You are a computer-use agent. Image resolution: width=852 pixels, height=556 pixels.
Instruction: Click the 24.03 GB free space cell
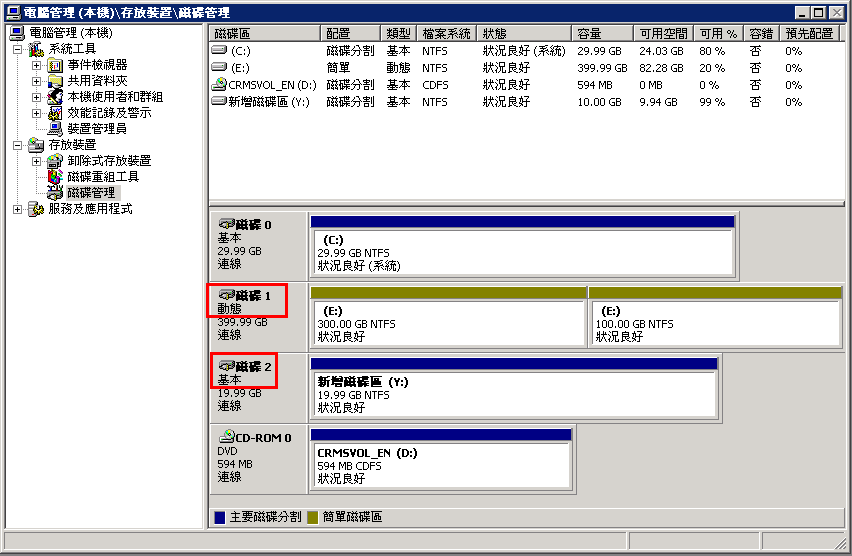(661, 51)
